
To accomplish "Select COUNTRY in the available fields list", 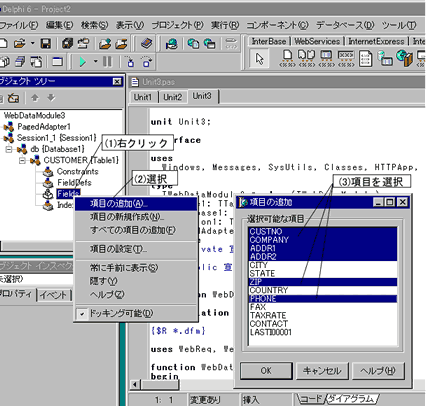I will pos(323,290).
